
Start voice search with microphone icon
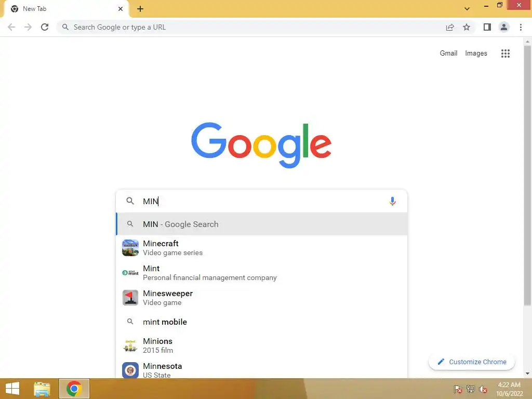click(392, 201)
